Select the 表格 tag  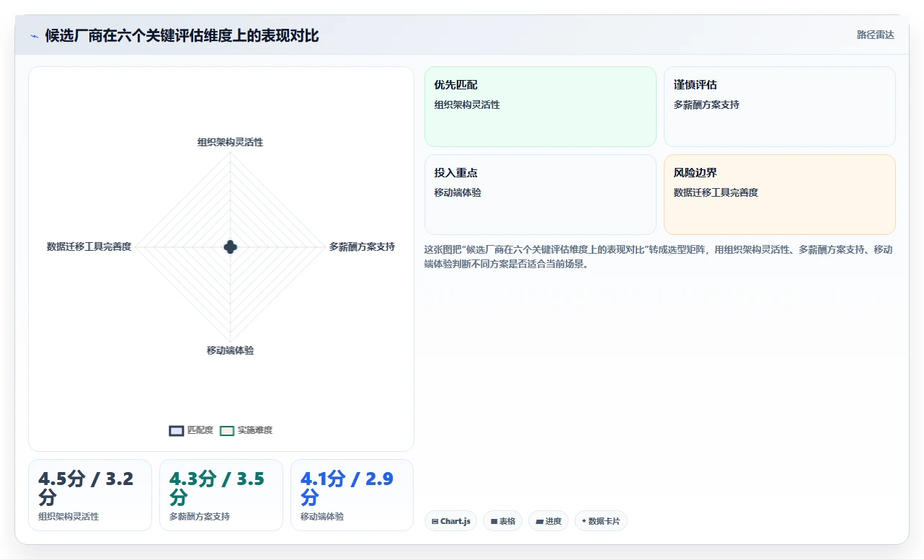[x=502, y=521]
